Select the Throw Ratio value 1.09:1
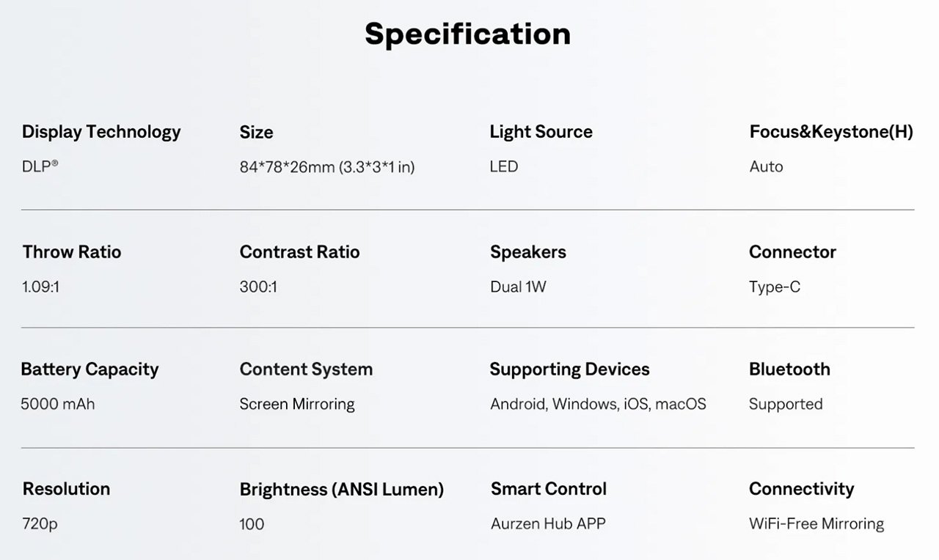 click(40, 287)
